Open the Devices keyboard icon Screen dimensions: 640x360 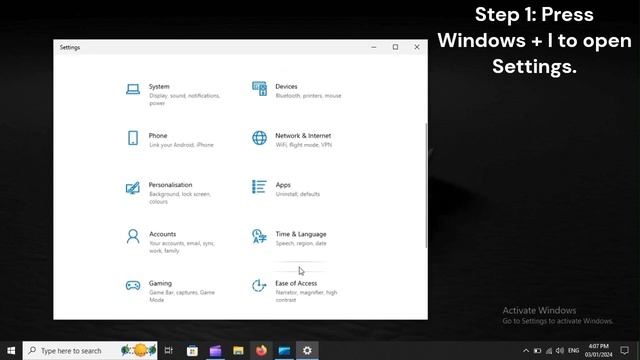tap(259, 89)
